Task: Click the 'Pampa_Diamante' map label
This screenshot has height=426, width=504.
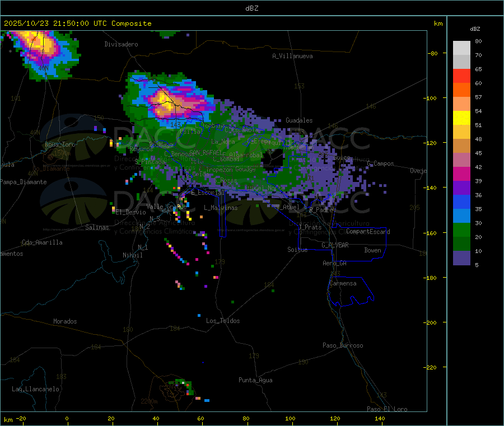Action: pos(24,182)
